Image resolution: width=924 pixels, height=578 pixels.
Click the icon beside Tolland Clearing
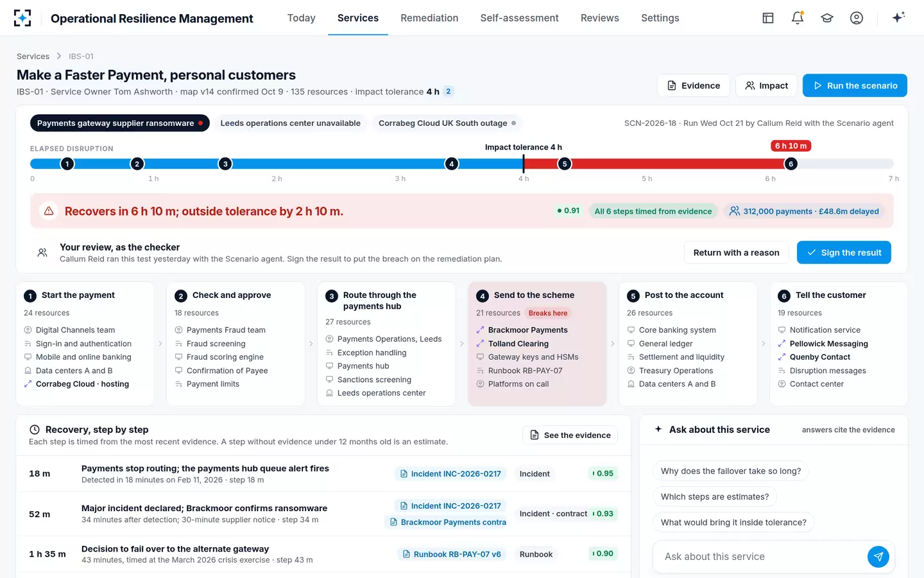tap(480, 344)
